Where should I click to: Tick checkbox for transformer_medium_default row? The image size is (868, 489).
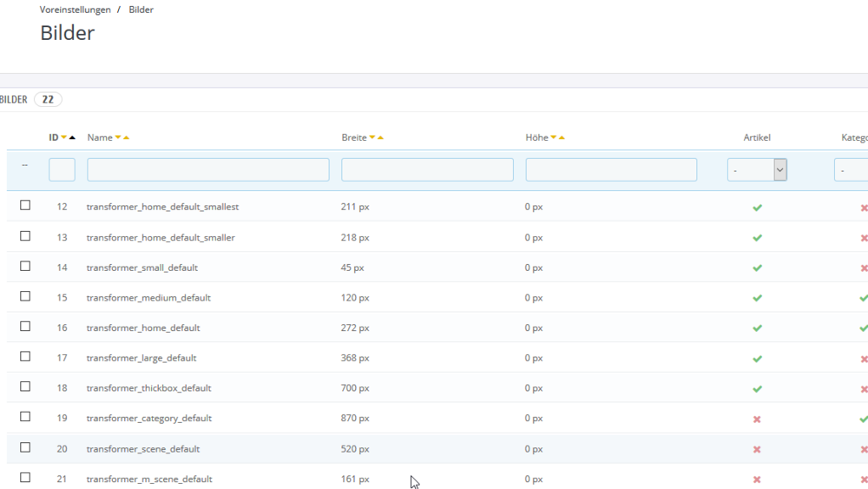click(25, 296)
